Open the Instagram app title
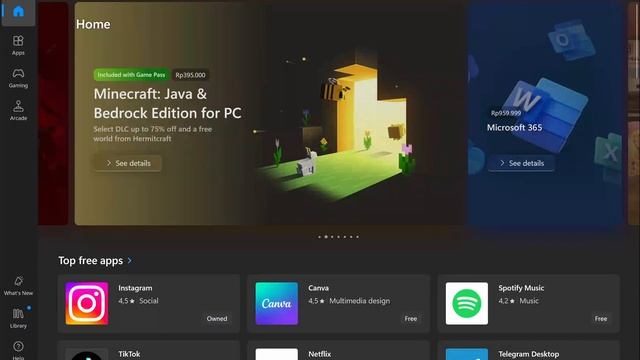640x360 pixels. click(x=135, y=288)
